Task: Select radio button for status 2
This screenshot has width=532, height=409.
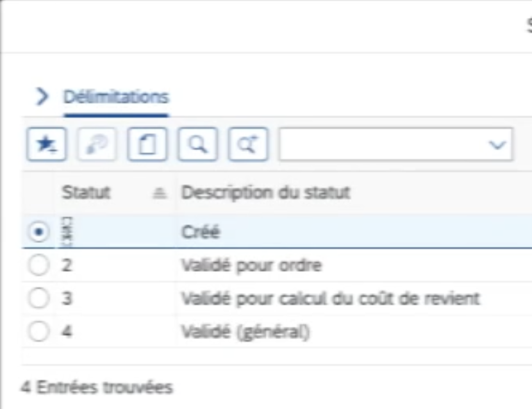Action: tap(39, 266)
